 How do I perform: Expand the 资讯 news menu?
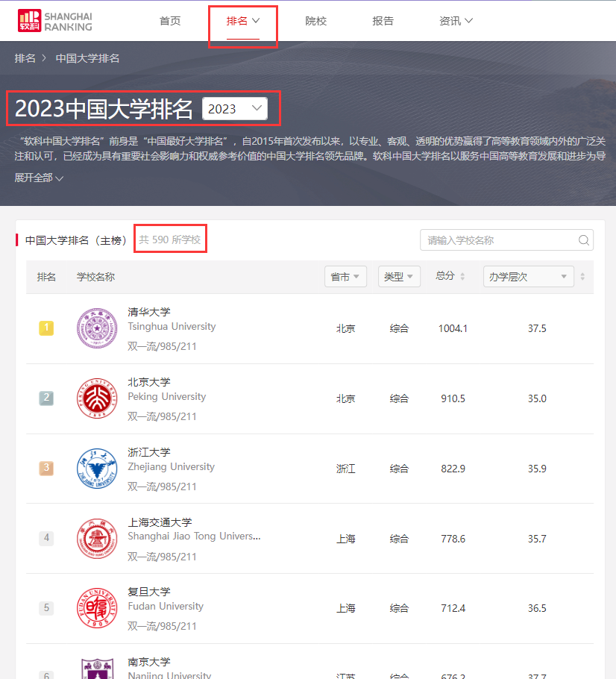(x=456, y=21)
